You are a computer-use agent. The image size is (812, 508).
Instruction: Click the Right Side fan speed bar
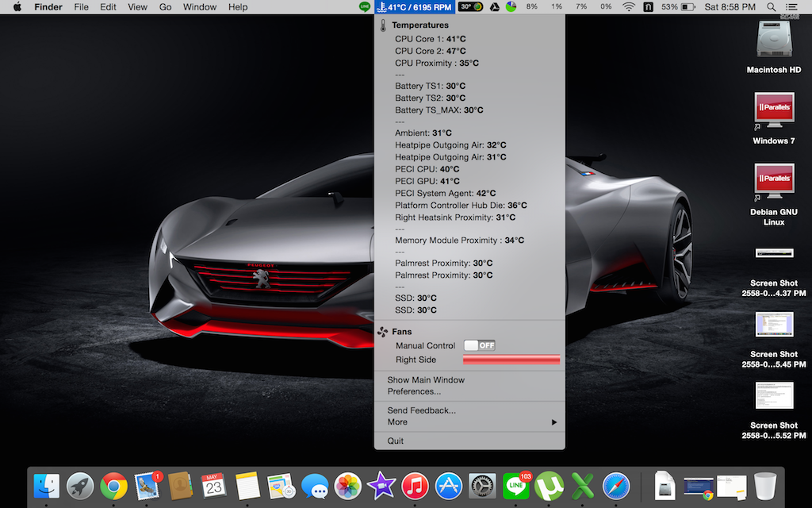[511, 360]
